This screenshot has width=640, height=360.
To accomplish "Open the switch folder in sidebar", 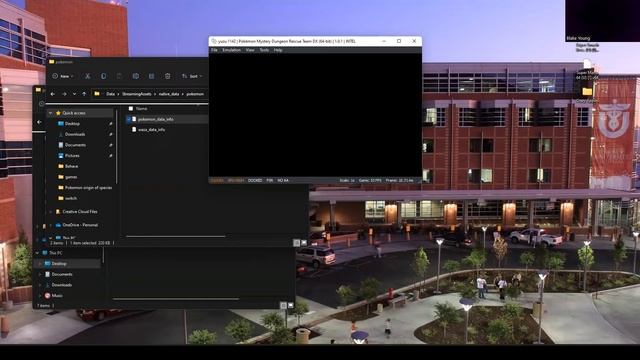I will [x=71, y=198].
